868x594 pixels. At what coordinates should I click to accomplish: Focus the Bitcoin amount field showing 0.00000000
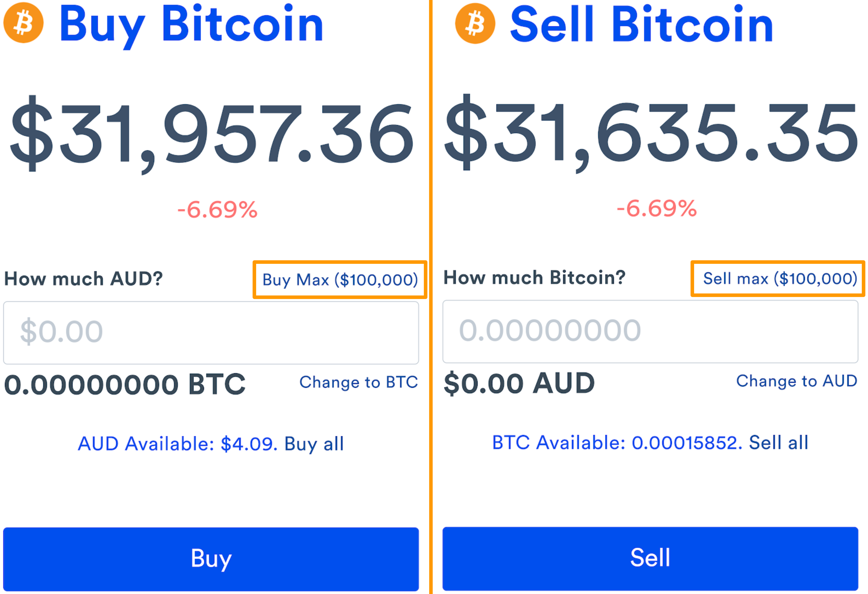coord(650,331)
